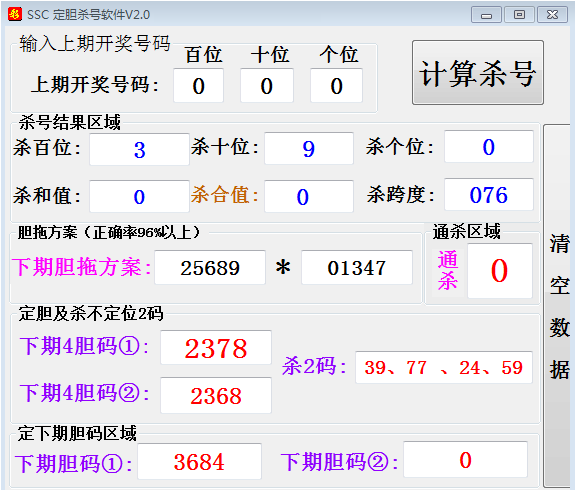The width and height of the screenshot is (577, 497).
Task: Click the 通杀 result box
Action: pos(500,271)
